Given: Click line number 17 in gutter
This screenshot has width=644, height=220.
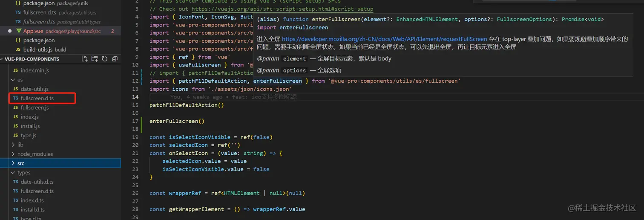Looking at the screenshot, I should [135, 121].
